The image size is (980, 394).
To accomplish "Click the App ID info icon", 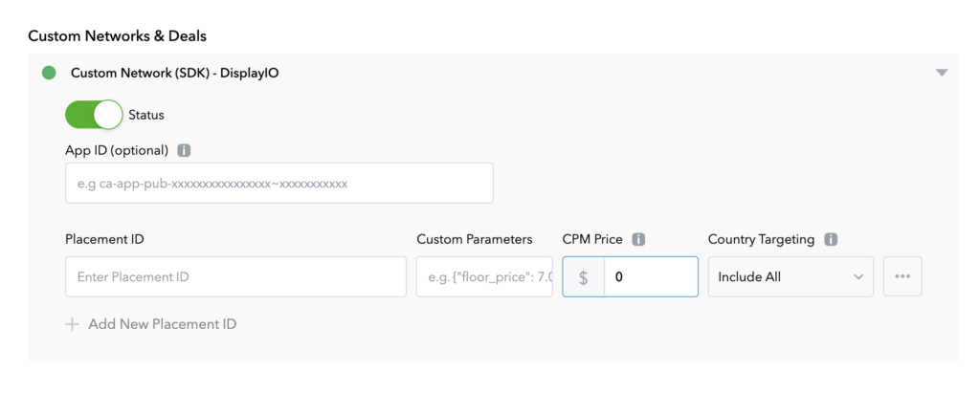I will pos(185,150).
